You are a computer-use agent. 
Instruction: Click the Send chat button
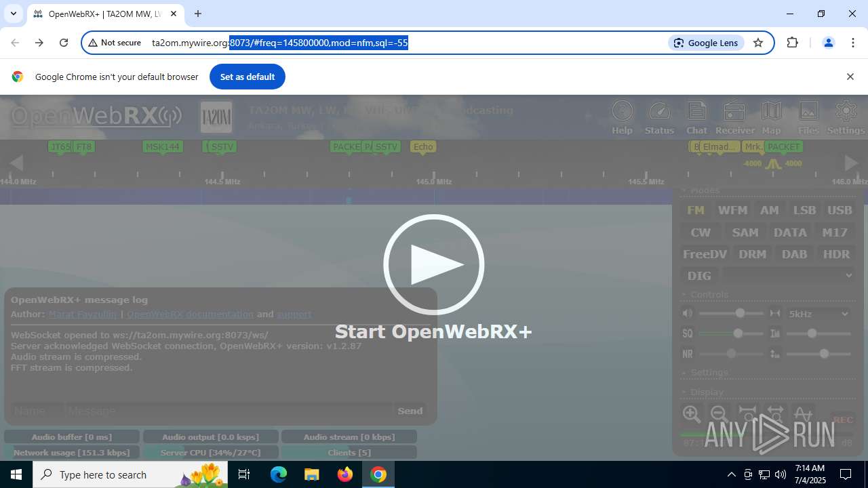(x=410, y=411)
